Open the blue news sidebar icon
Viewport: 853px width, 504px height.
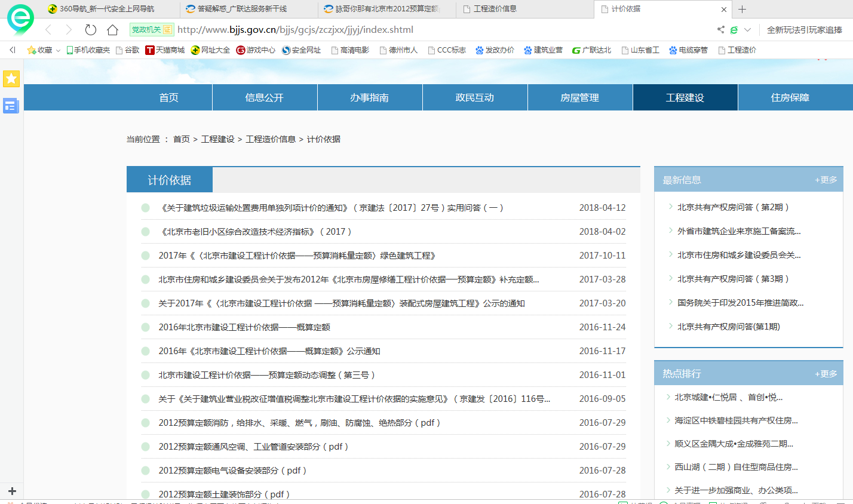pos(11,106)
